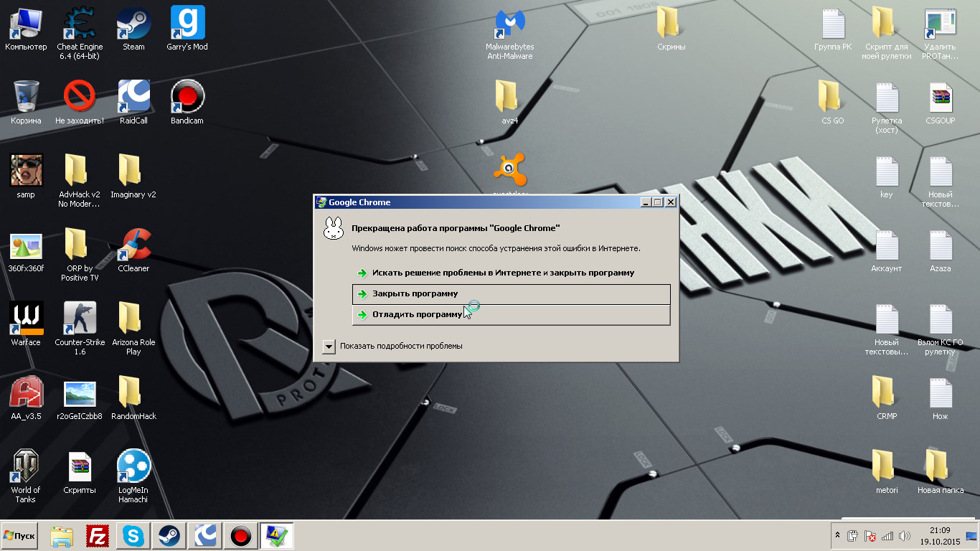Viewport: 980px width, 551px height.
Task: Select the Нож text file
Action: click(x=941, y=398)
